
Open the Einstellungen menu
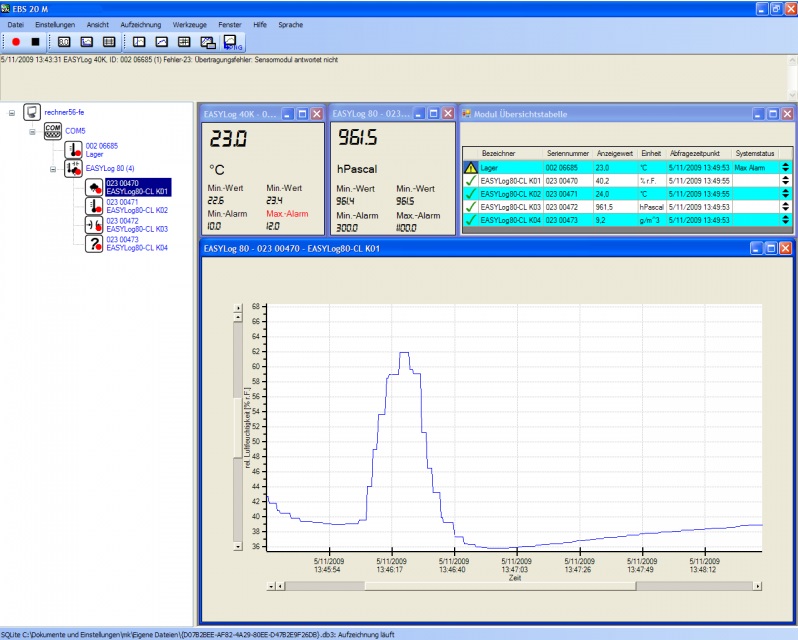pos(55,24)
